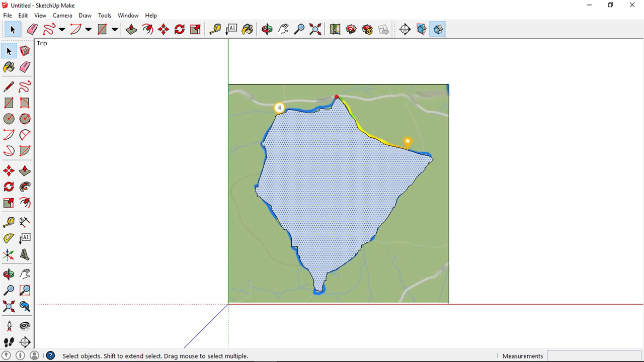Click Rotate tool in left palette
The image size is (644, 362).
click(x=9, y=187)
